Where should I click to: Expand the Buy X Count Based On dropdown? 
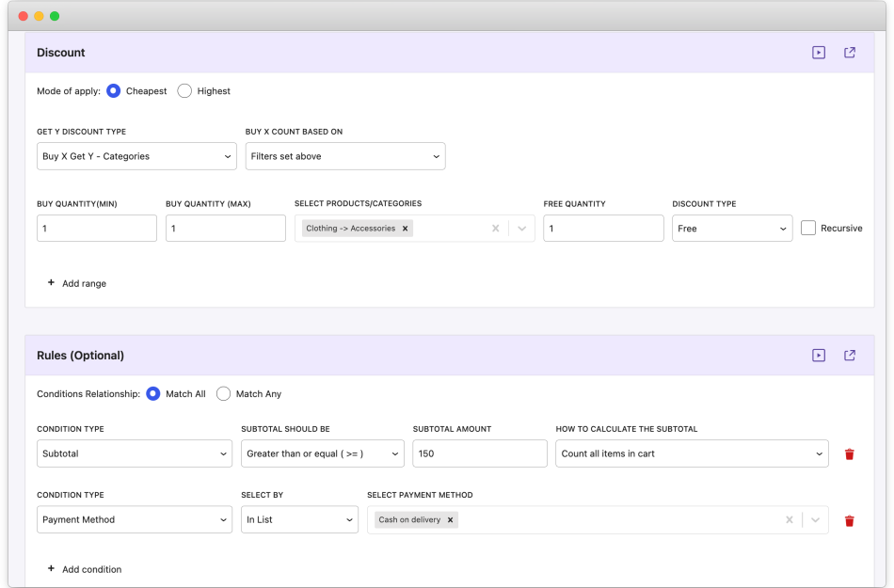(x=344, y=156)
